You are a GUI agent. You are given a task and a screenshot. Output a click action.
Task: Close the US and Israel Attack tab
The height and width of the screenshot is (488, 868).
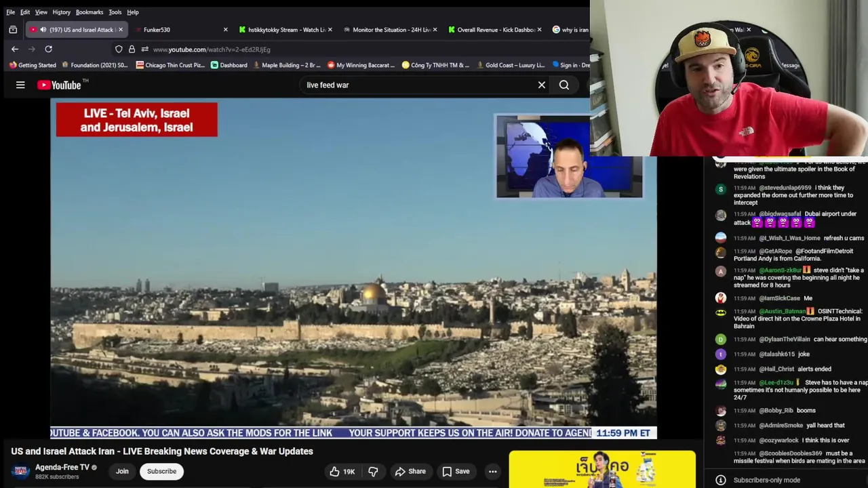click(x=121, y=30)
